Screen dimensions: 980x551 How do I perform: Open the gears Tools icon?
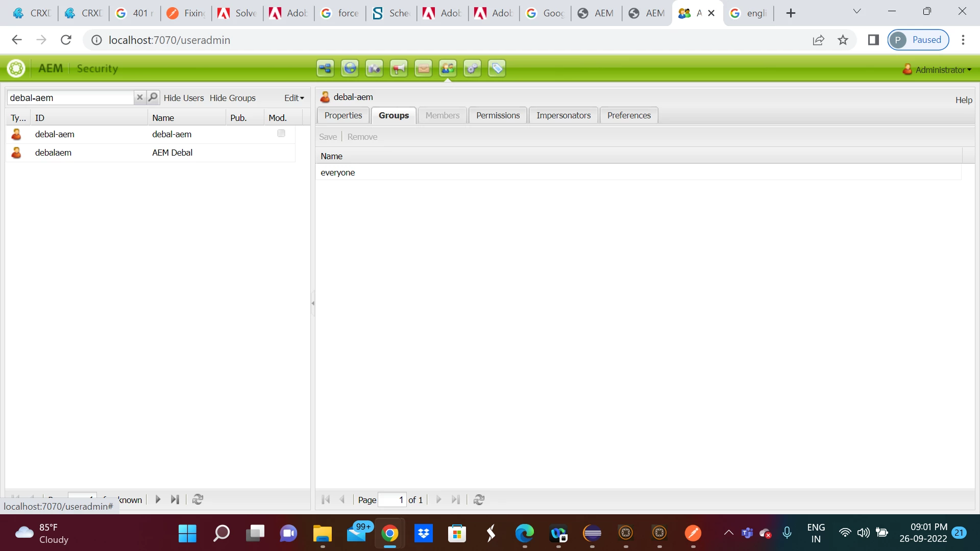[472, 68]
